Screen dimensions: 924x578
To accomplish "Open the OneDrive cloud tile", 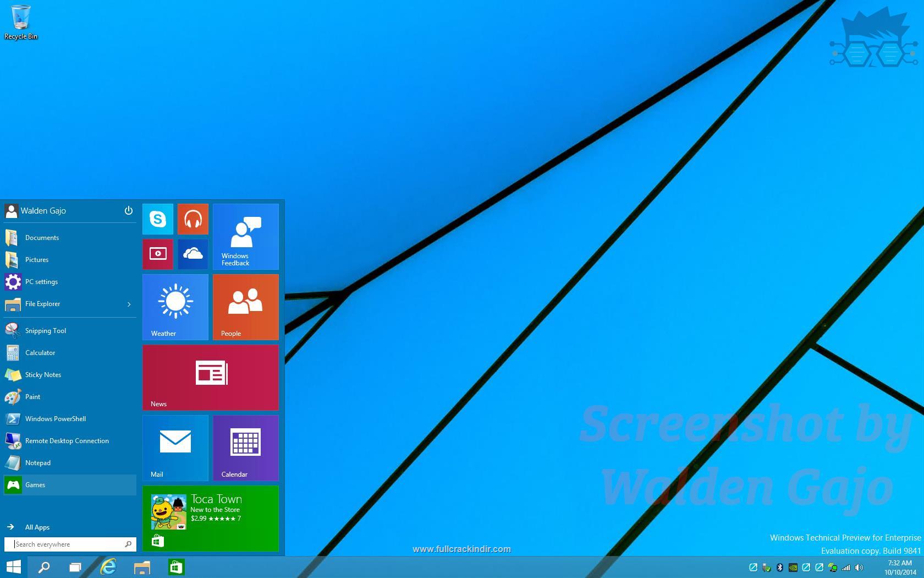I will click(x=193, y=254).
